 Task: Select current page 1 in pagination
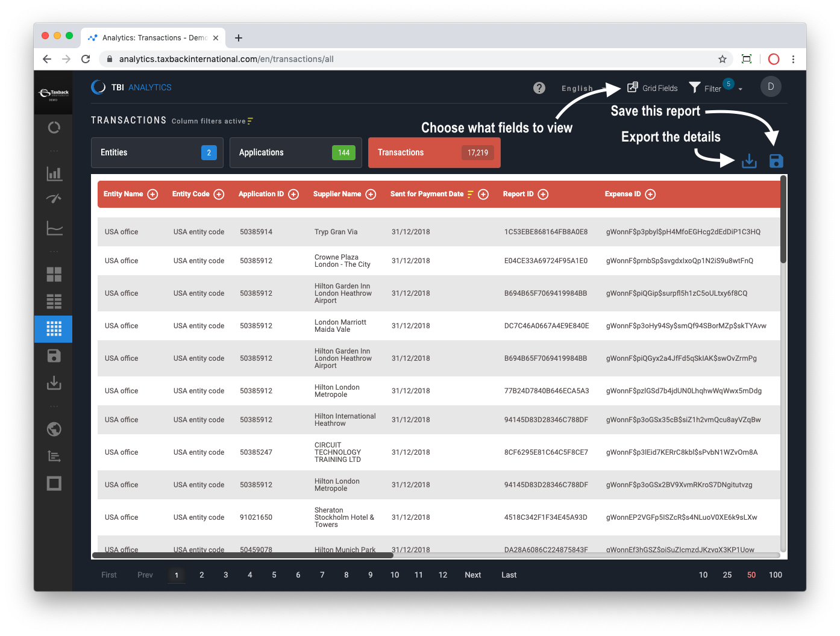(x=177, y=575)
